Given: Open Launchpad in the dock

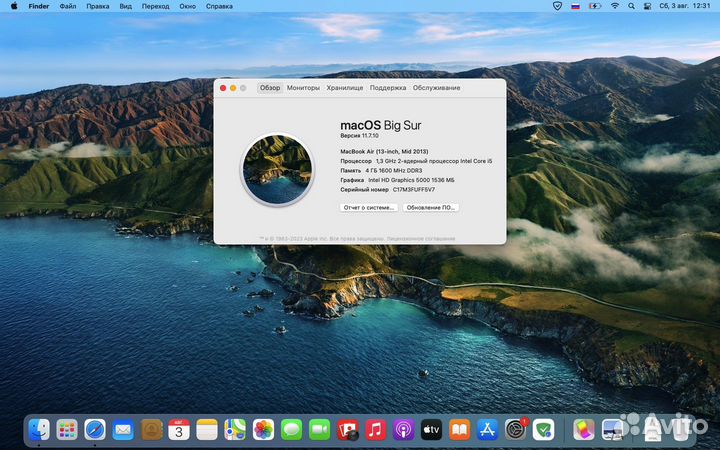Looking at the screenshot, I should [67, 430].
